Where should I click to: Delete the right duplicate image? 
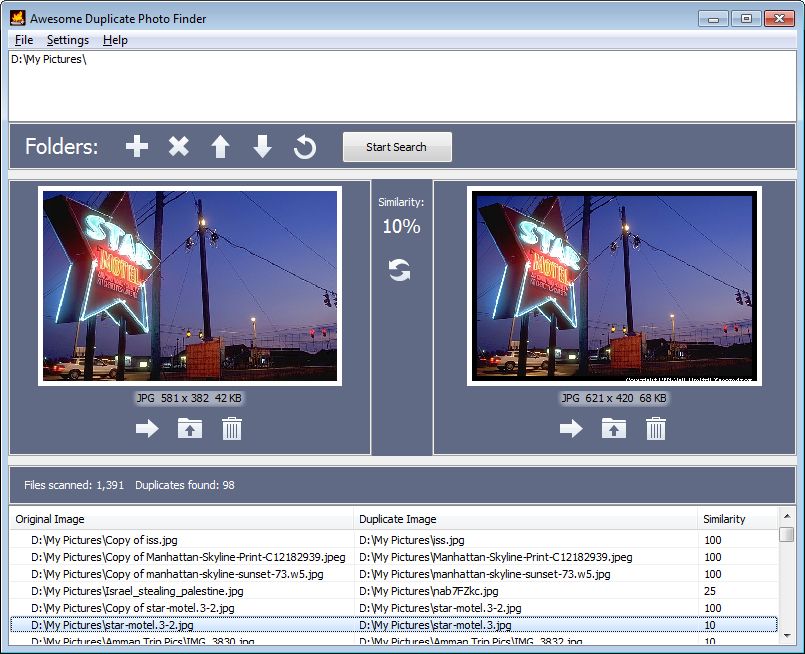click(656, 428)
